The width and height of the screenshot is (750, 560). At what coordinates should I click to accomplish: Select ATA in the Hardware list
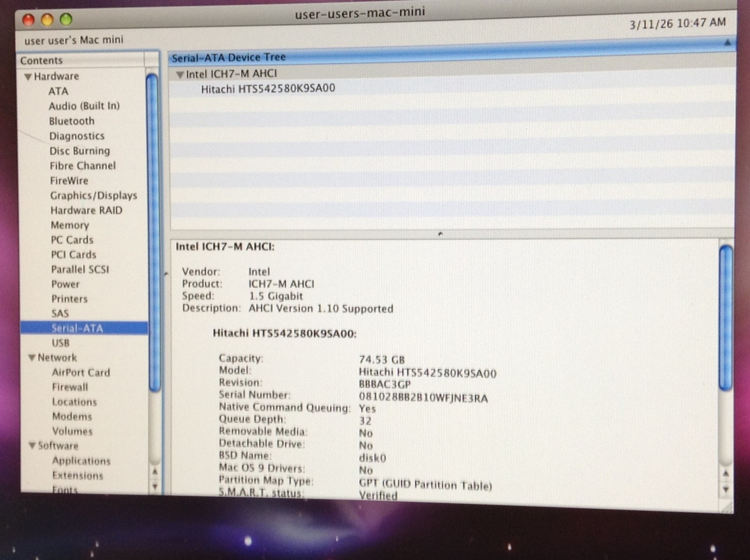[x=58, y=91]
